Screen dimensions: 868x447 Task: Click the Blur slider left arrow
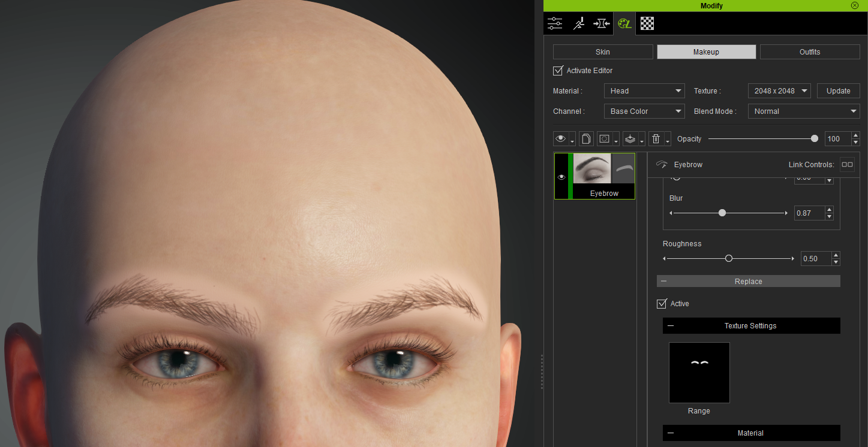click(671, 213)
